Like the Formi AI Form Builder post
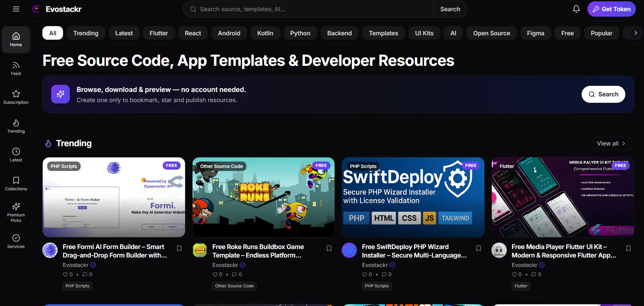The image size is (644, 306). click(x=68, y=274)
